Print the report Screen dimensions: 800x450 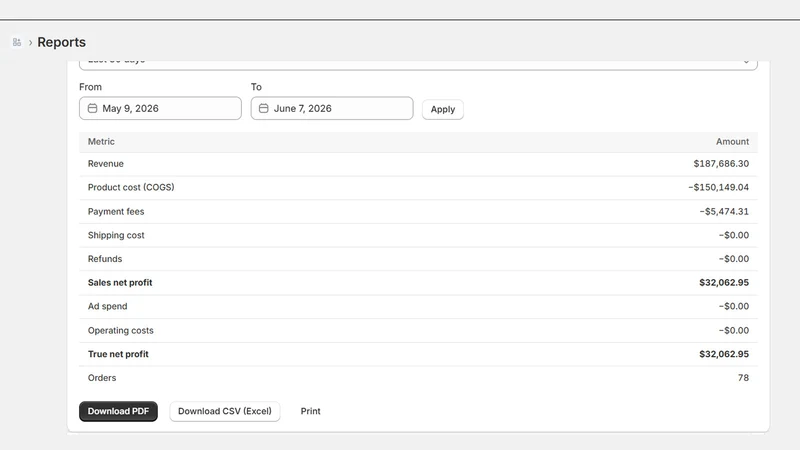[x=310, y=411]
